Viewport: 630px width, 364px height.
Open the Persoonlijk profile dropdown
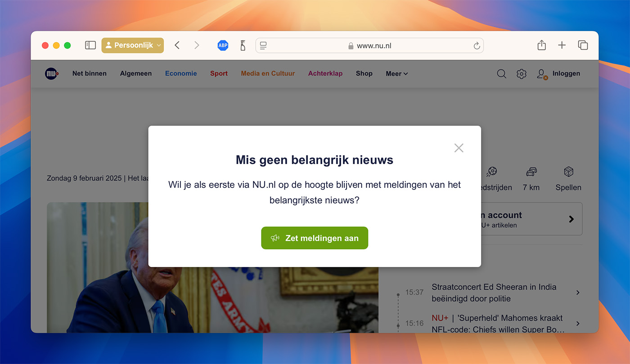(x=133, y=45)
